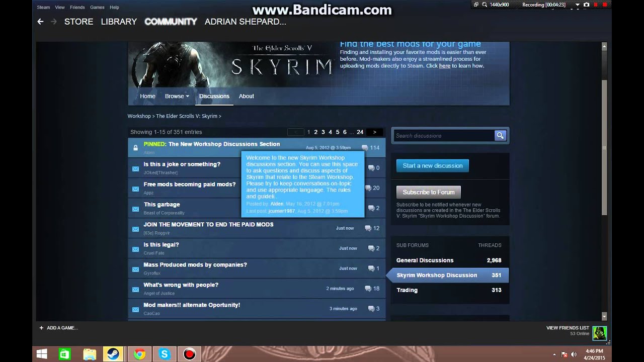This screenshot has width=644, height=362.
Task: Open 'Is this a joke or something?' thread
Action: tap(182, 164)
